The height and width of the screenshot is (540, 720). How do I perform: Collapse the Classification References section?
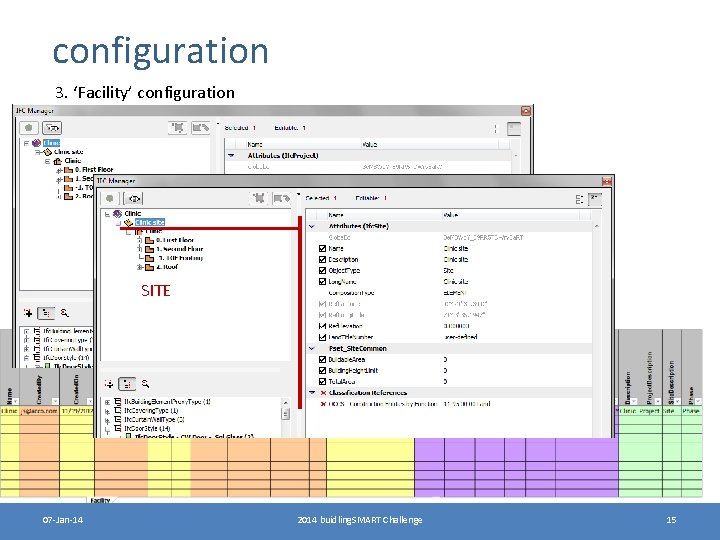[x=312, y=393]
